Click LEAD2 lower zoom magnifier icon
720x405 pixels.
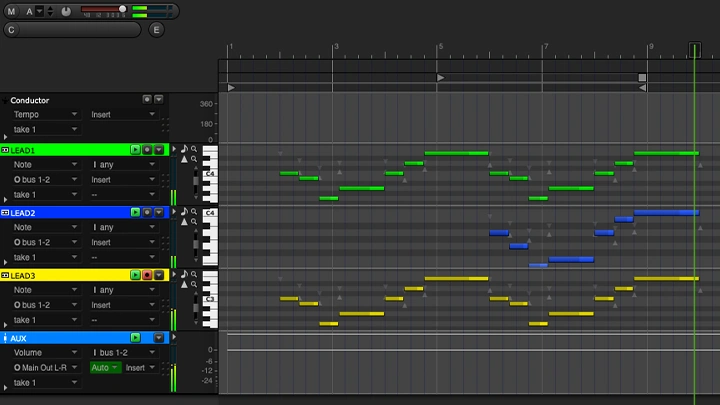(x=194, y=222)
